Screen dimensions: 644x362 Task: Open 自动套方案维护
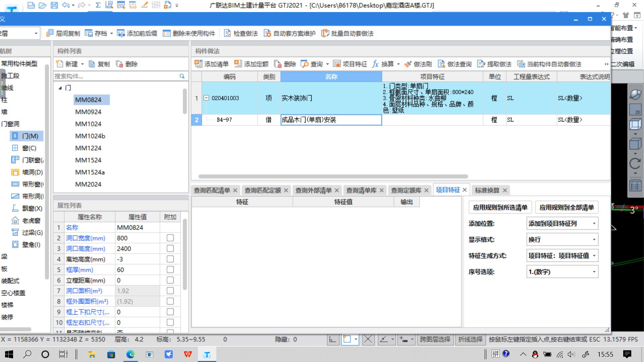tap(289, 33)
